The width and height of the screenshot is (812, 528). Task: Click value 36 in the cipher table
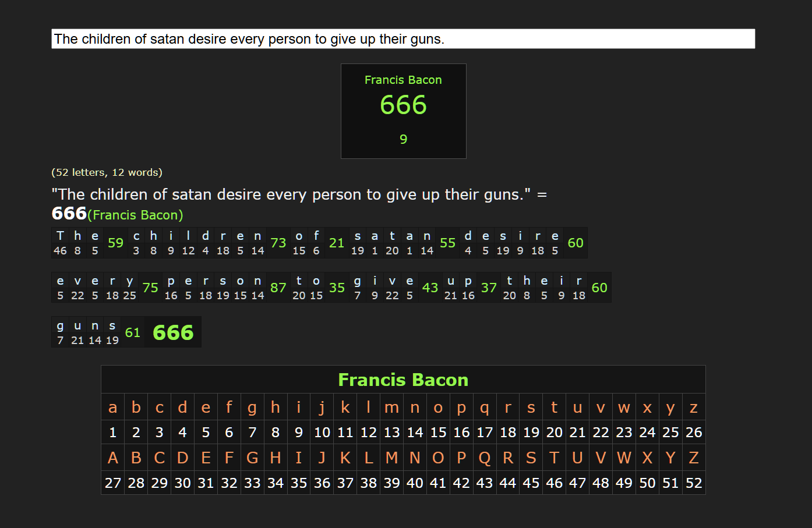pyautogui.click(x=322, y=483)
